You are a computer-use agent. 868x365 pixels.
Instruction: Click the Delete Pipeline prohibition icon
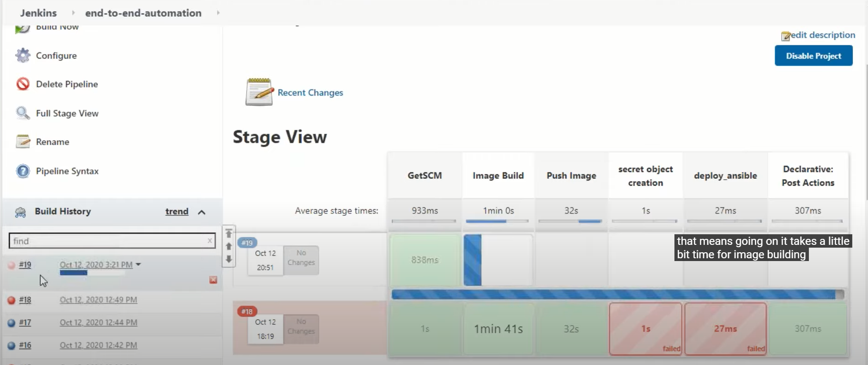click(23, 84)
